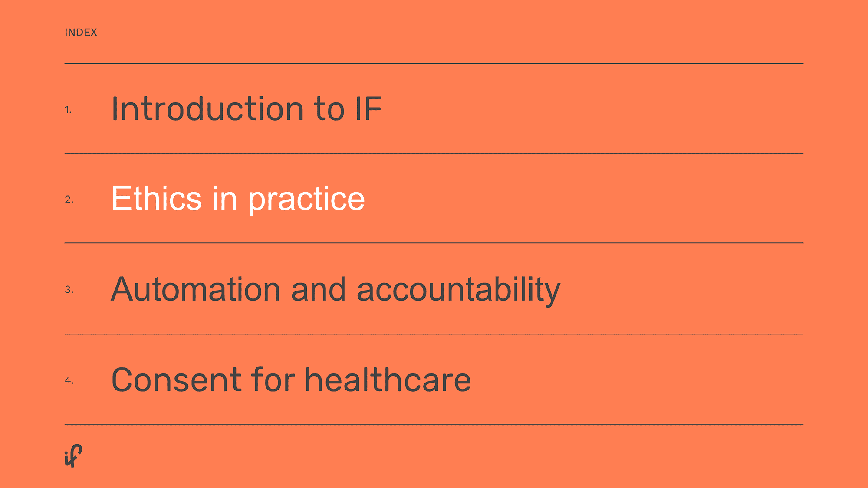Click the IF logo in the footer
The width and height of the screenshot is (868, 488).
pos(73,455)
